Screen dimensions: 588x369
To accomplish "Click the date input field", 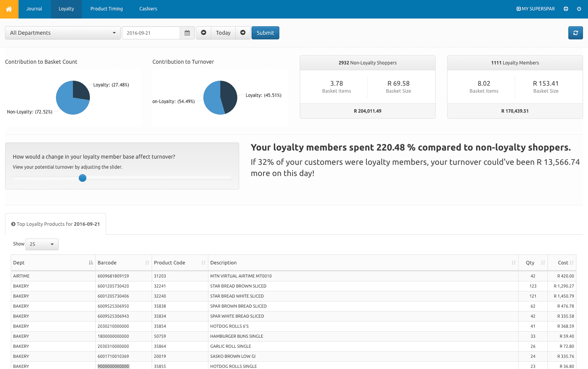I will pyautogui.click(x=151, y=33).
